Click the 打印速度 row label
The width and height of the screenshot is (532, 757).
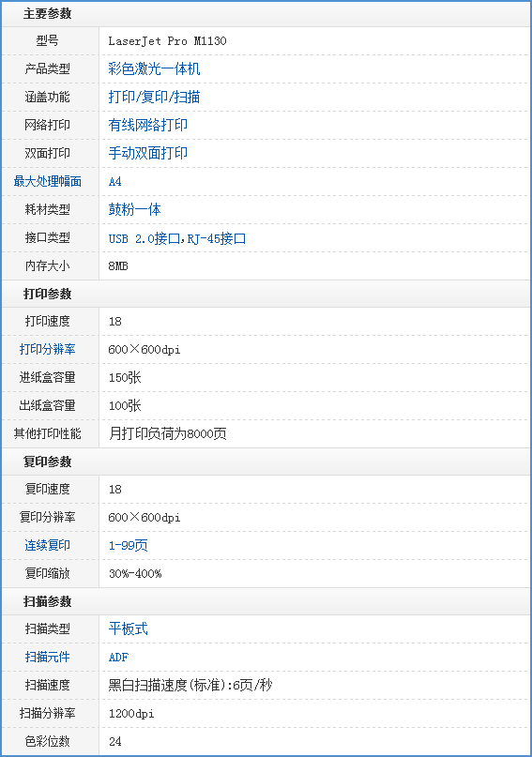click(x=47, y=321)
